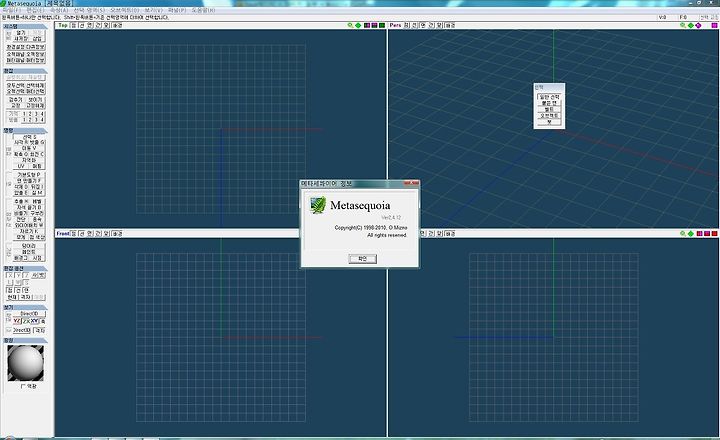
Task: Click the purple square icon in Top view header
Action: pyautogui.click(x=374, y=25)
